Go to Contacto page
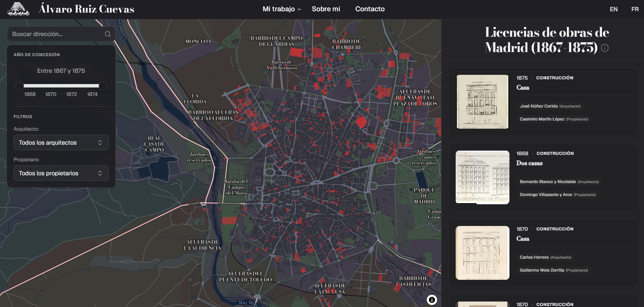 [x=370, y=9]
